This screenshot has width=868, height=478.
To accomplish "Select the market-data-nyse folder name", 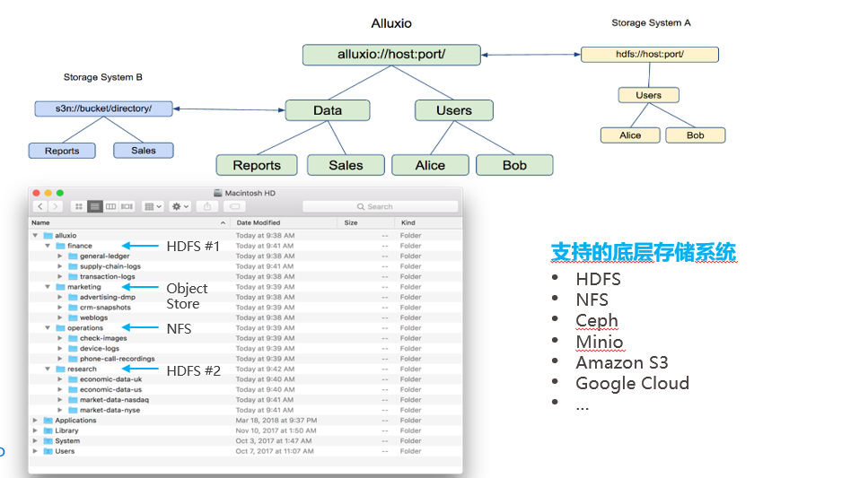I will pos(110,410).
